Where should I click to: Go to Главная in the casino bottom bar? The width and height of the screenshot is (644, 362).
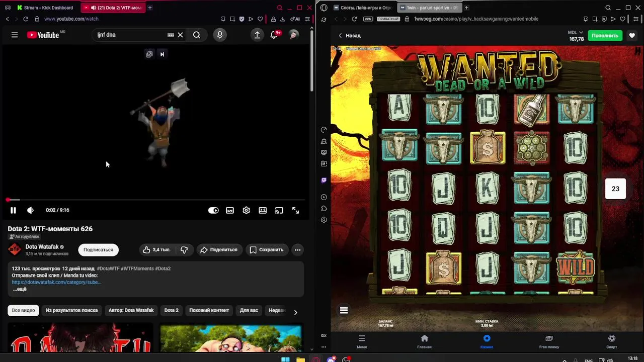click(x=424, y=341)
